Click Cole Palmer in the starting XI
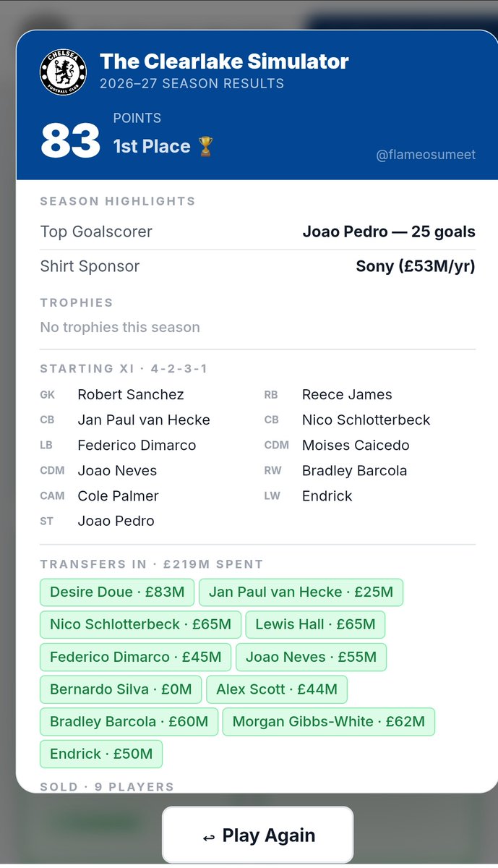This screenshot has width=498, height=868. point(118,496)
